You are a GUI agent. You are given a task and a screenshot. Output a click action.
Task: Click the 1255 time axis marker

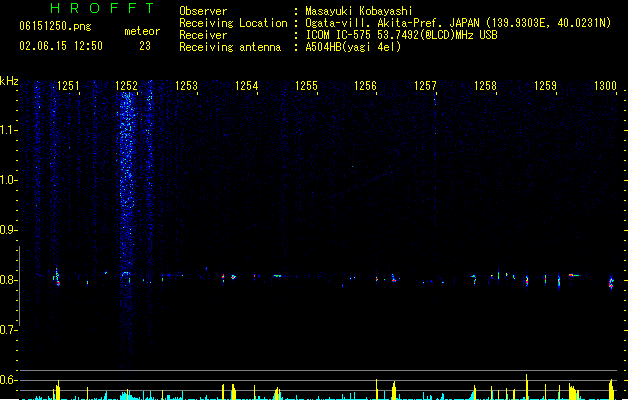pyautogui.click(x=306, y=86)
